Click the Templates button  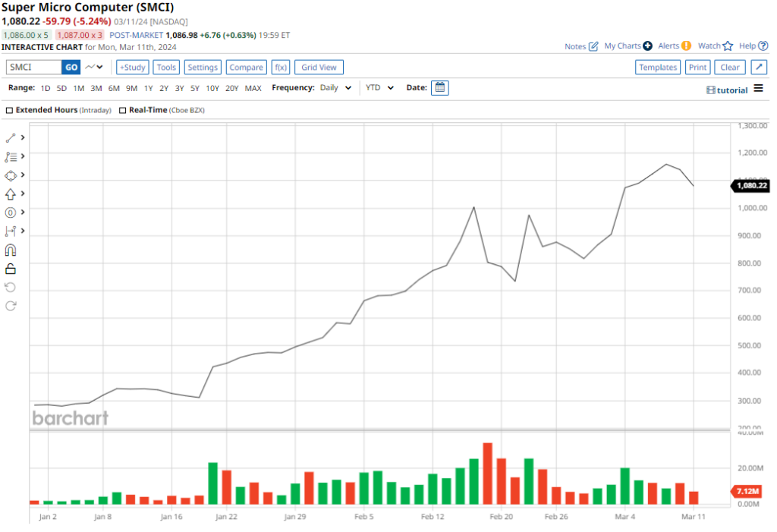tap(658, 68)
